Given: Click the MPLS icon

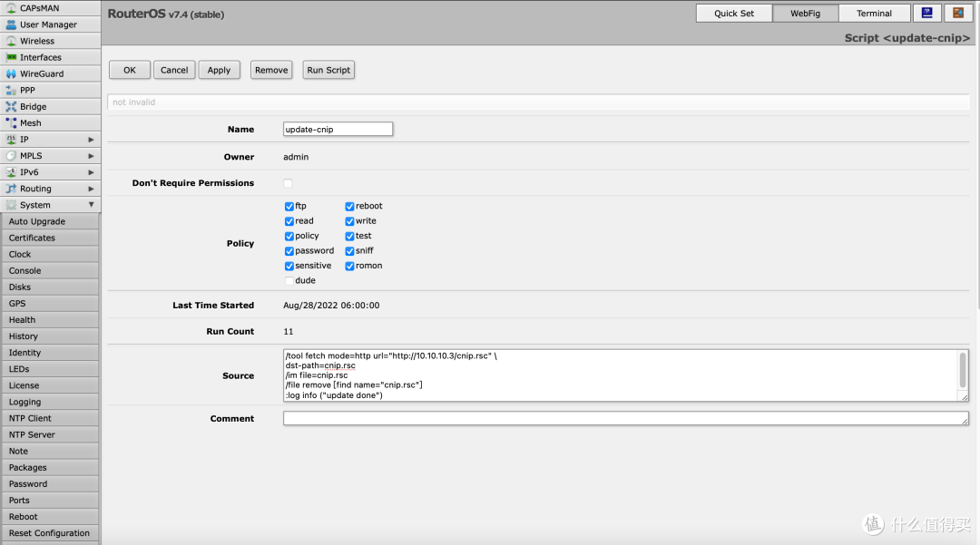Looking at the screenshot, I should tap(11, 155).
